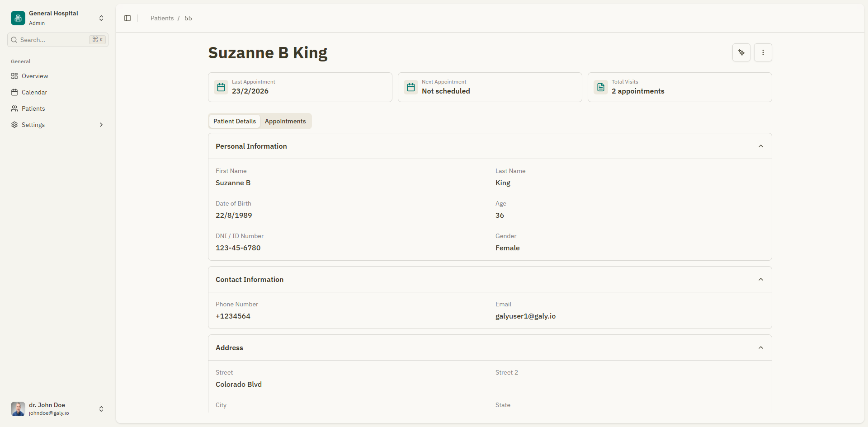
Task: Collapse the Contact Information section
Action: pos(761,279)
